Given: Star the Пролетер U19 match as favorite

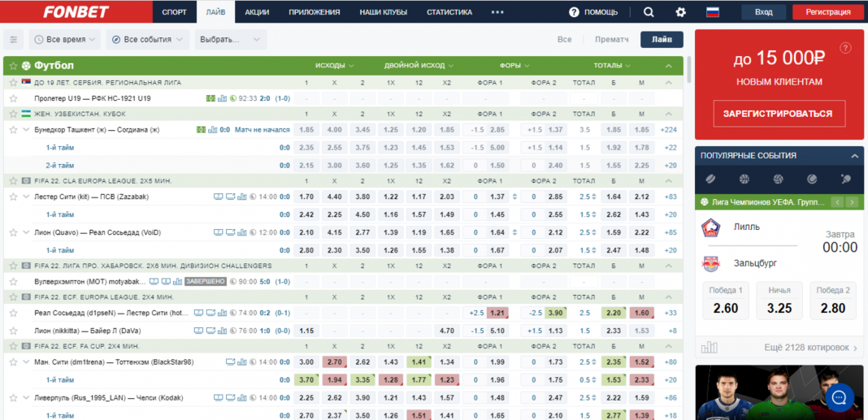Looking at the screenshot, I should click(x=13, y=98).
